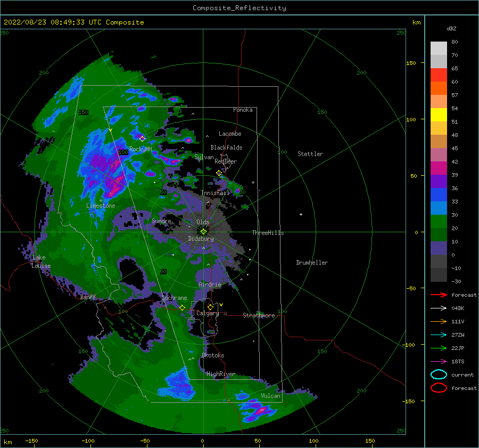
Task: Click the Ponoka town label
Action: pyautogui.click(x=243, y=110)
